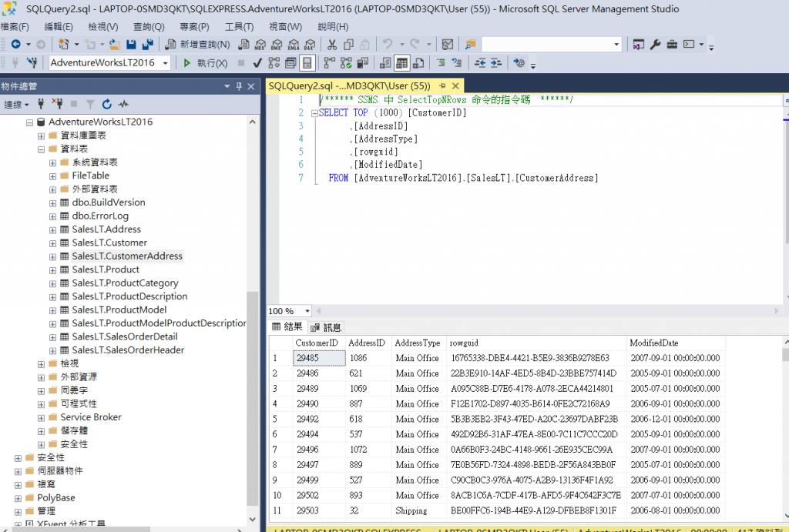Click the DAX query icon
This screenshot has height=532, width=789.
pyautogui.click(x=310, y=44)
